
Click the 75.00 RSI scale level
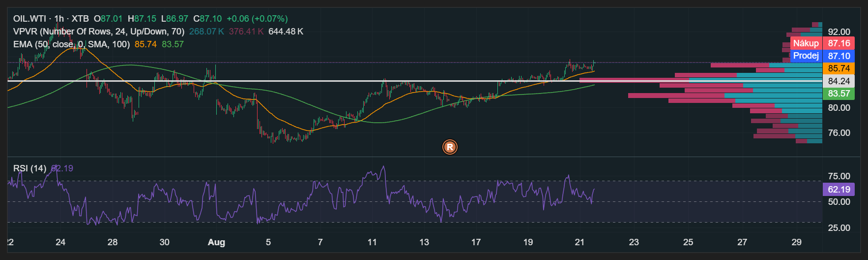839,176
